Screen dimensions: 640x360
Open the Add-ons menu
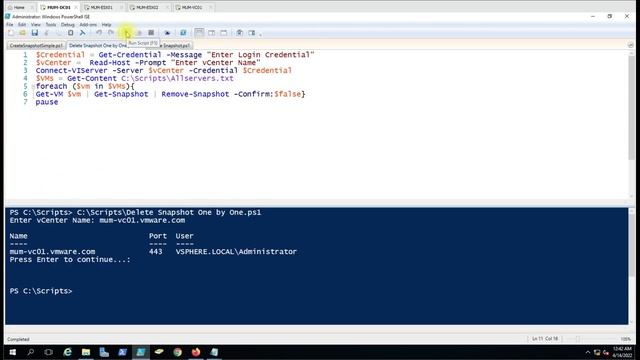(88, 24)
